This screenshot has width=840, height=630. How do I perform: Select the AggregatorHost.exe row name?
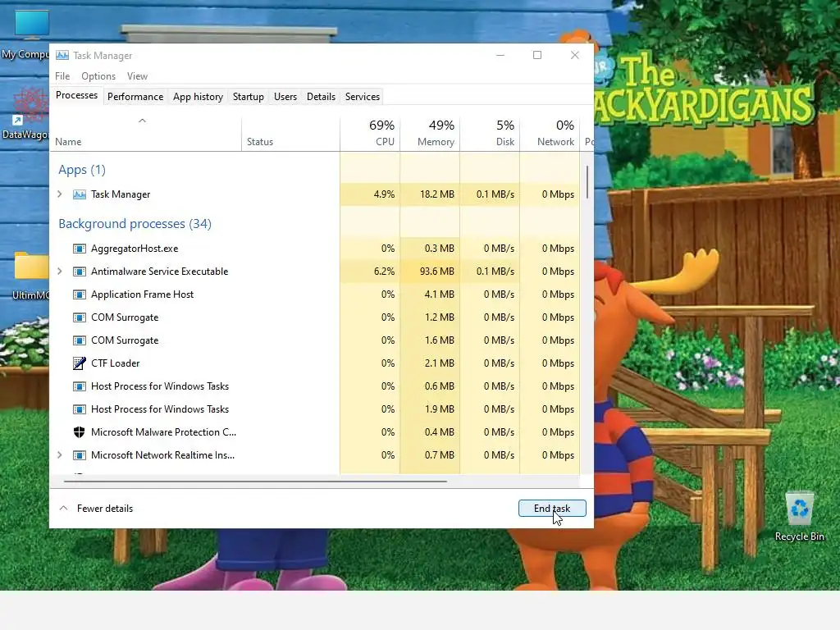pos(135,249)
